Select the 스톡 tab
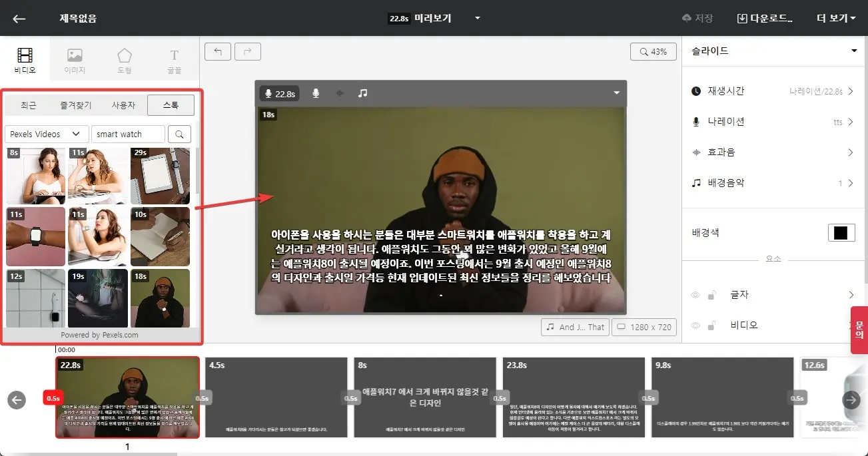Viewport: 868px width, 456px height. point(171,105)
